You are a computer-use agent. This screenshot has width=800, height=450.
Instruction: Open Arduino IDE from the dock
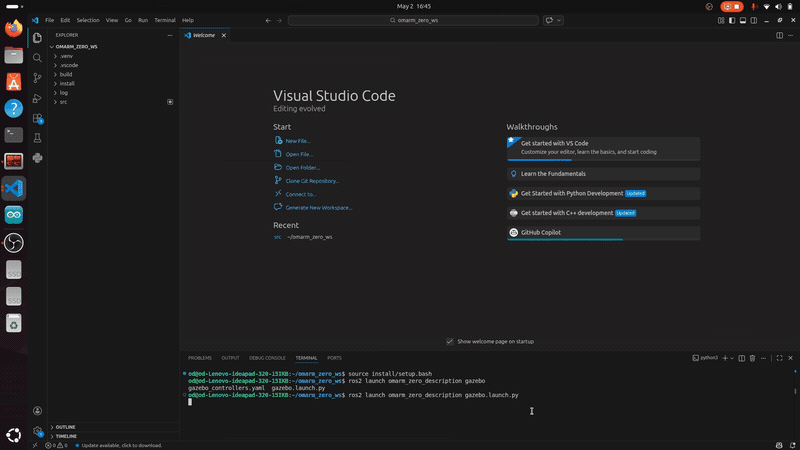pyautogui.click(x=14, y=215)
